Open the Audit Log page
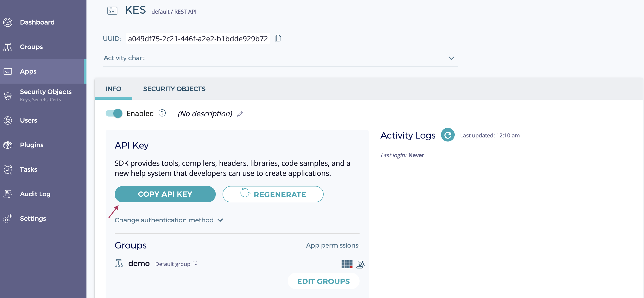The height and width of the screenshot is (298, 644). (35, 194)
